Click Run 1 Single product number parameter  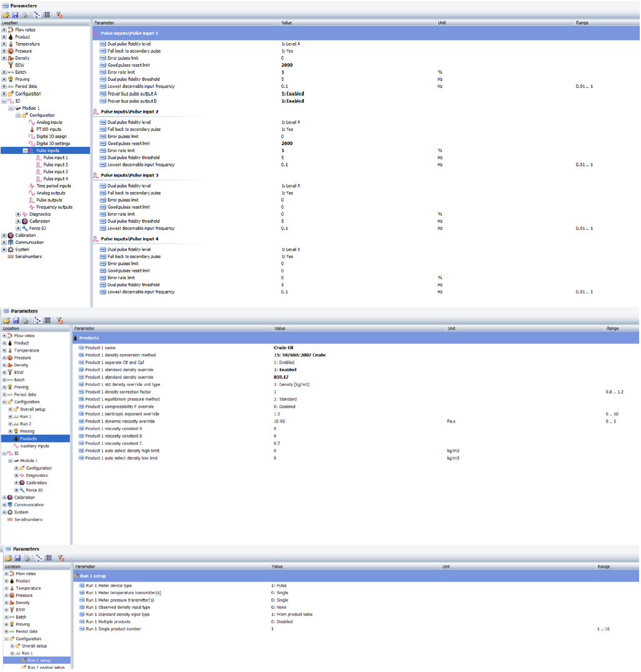[x=113, y=629]
